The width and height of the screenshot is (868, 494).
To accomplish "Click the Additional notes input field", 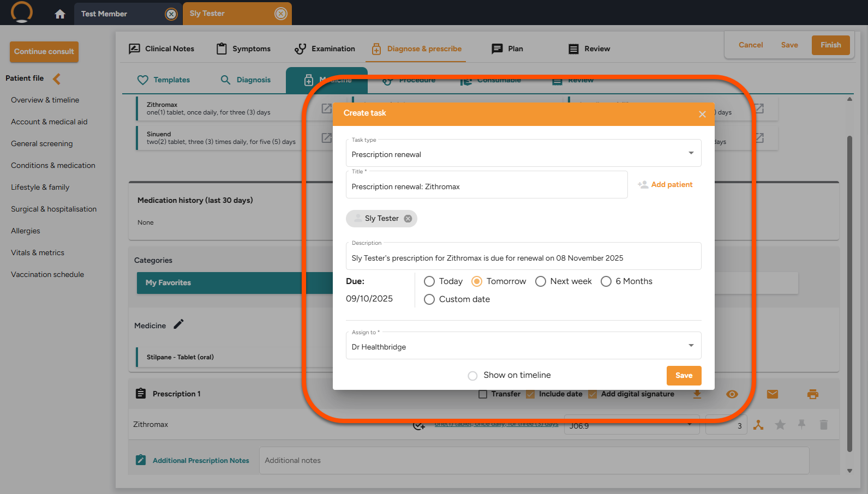I will (x=534, y=461).
